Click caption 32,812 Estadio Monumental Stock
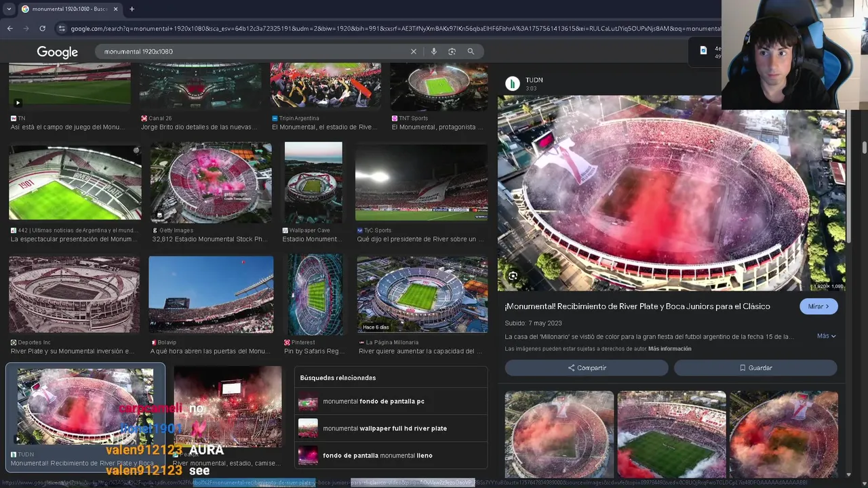 210,239
